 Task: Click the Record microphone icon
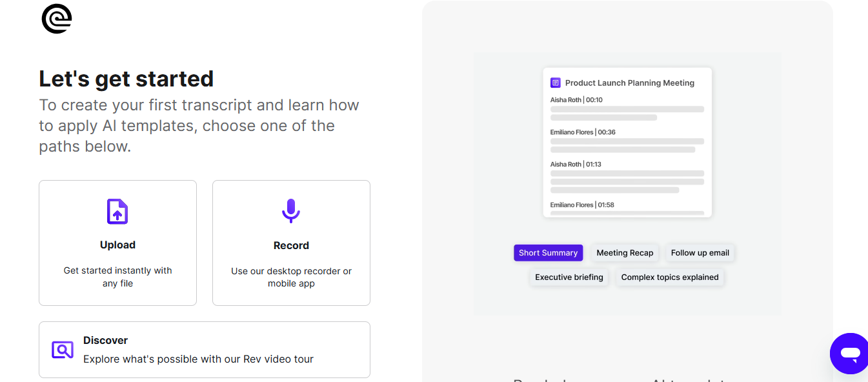pos(291,212)
